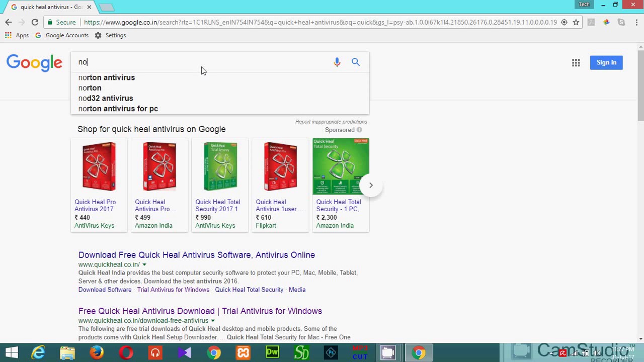View site info via Secure padlock

[x=61, y=22]
